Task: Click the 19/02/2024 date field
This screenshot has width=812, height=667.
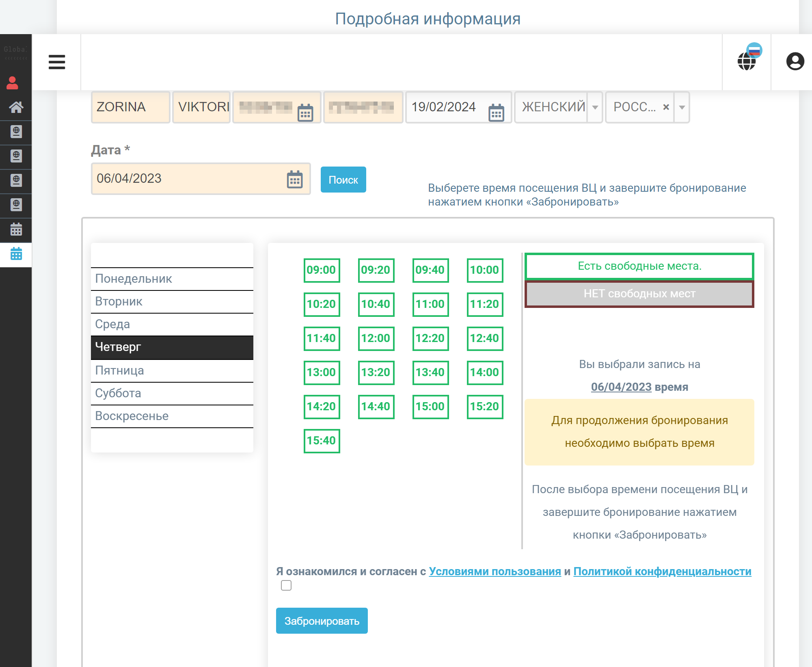Action: [458, 107]
